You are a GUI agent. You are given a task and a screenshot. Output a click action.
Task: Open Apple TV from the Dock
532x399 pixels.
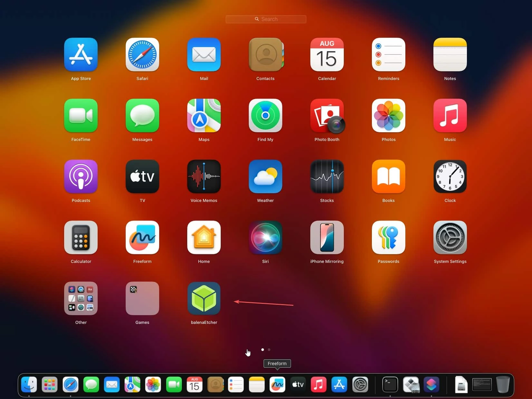(298, 384)
